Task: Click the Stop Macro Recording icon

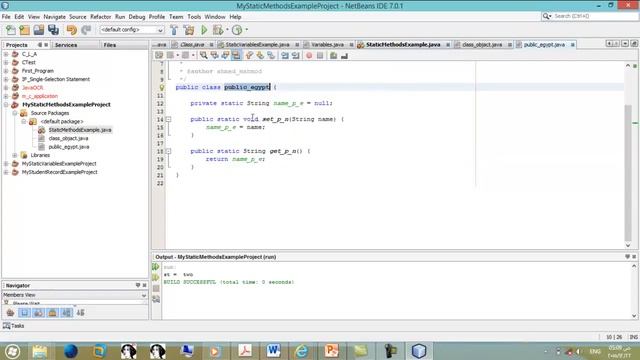Action: [320, 56]
